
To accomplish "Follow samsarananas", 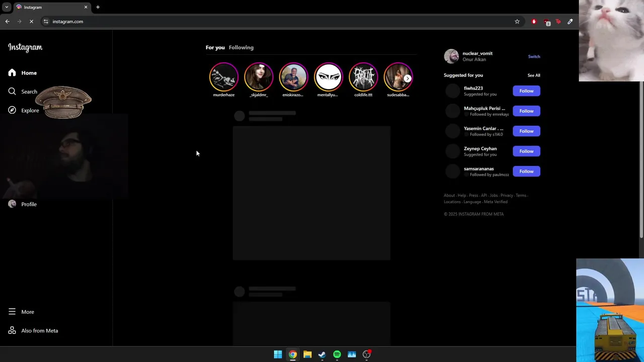I will [x=526, y=171].
